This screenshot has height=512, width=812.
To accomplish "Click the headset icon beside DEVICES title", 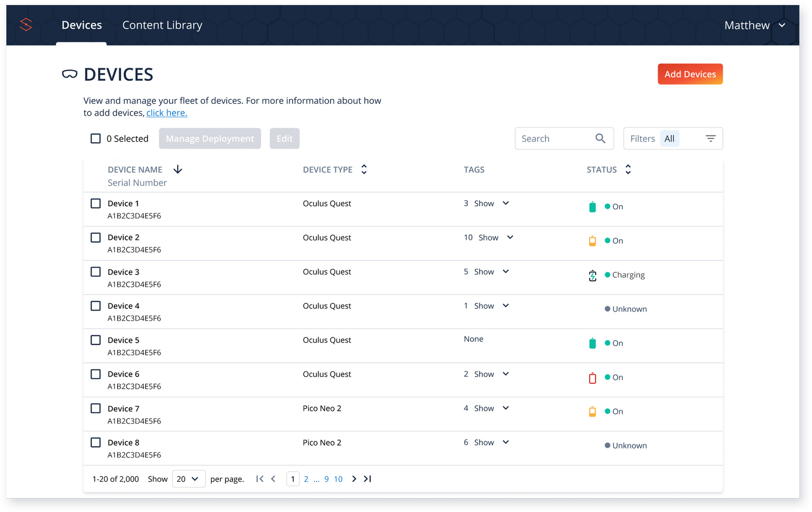I will (x=69, y=74).
